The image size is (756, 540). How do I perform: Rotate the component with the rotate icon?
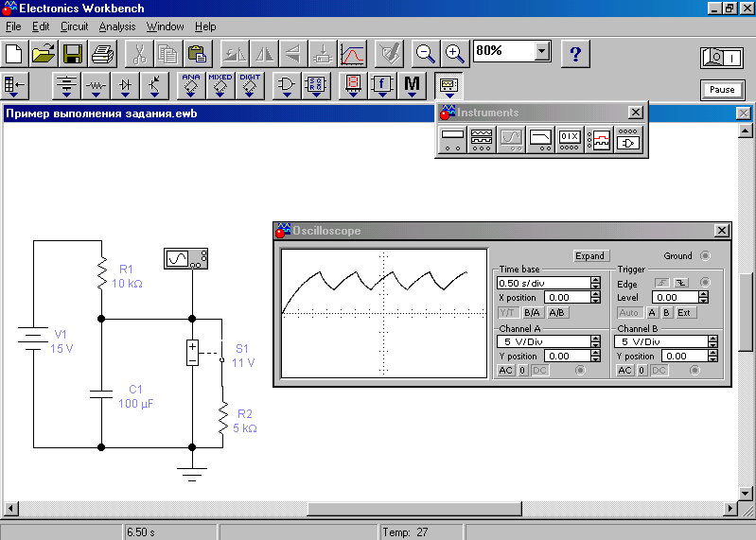point(235,54)
